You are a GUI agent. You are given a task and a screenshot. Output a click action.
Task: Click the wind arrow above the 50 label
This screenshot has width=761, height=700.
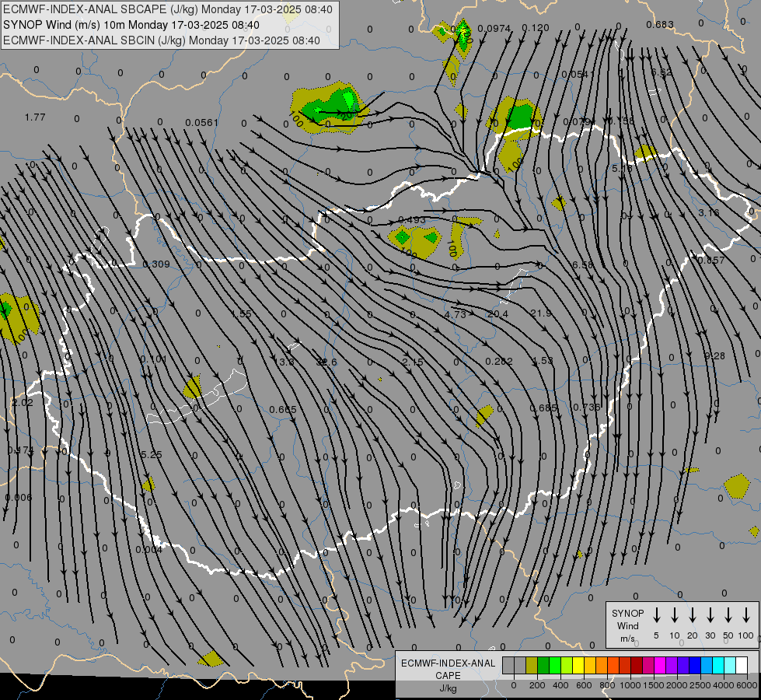(728, 615)
